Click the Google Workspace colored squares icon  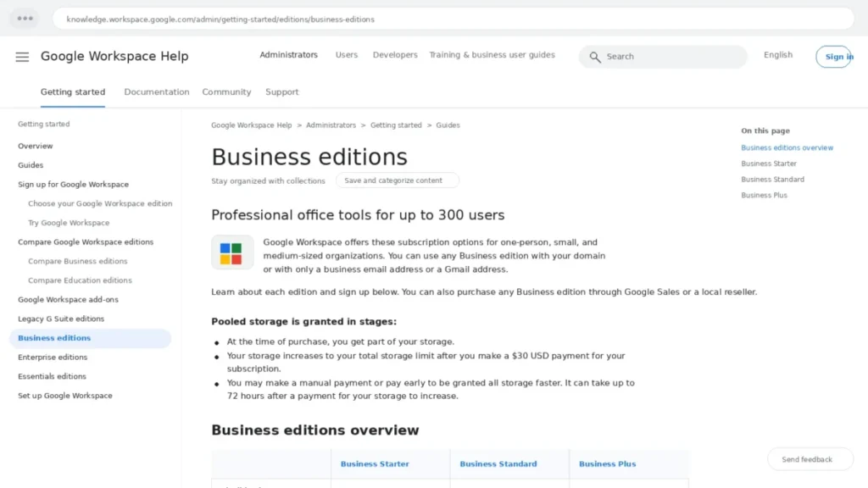pos(232,252)
